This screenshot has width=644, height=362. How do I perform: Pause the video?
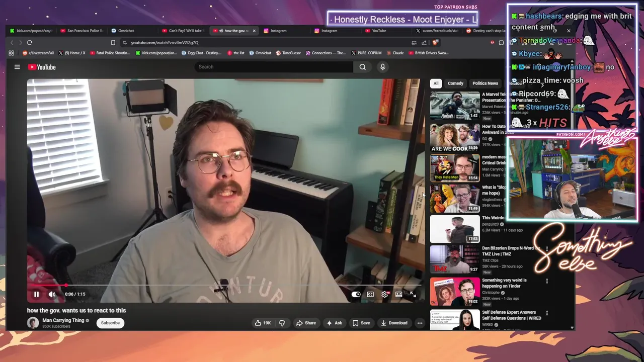[x=36, y=294]
